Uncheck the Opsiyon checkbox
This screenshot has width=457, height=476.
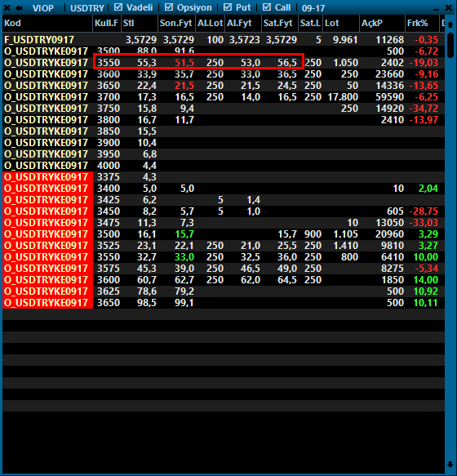(169, 7)
